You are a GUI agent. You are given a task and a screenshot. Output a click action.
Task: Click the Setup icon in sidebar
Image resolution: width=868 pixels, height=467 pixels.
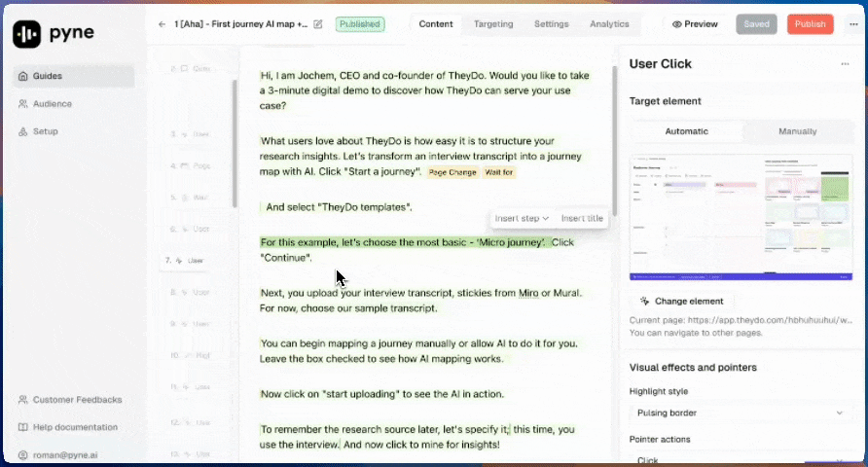22,131
